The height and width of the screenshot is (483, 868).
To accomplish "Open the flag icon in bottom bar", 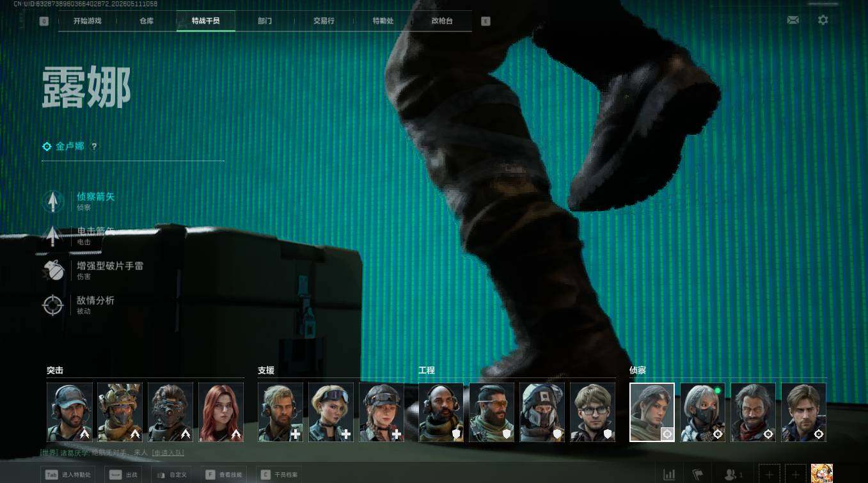I will 698,475.
